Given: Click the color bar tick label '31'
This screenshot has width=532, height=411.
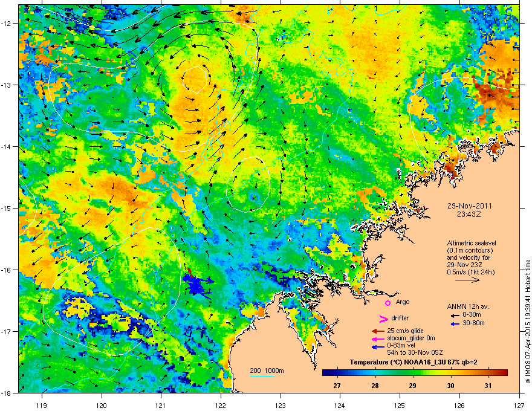Looking at the screenshot, I should click(488, 386).
